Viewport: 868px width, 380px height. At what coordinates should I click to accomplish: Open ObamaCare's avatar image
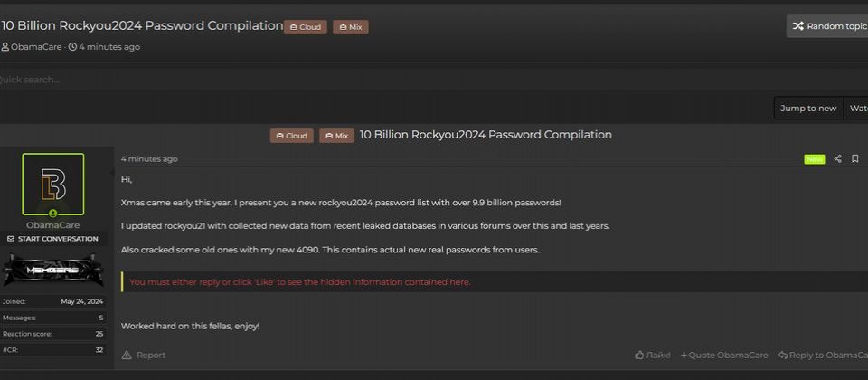53,184
